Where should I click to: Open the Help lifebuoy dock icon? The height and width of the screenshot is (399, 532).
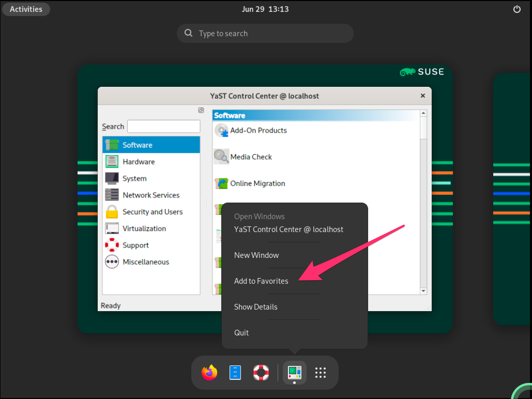[261, 372]
